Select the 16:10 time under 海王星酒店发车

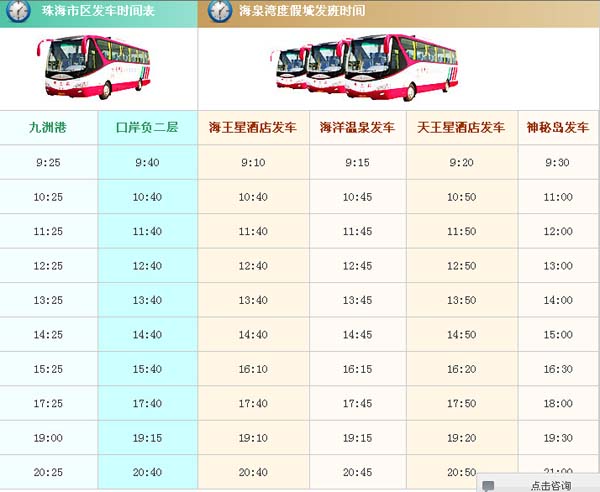[x=253, y=369]
